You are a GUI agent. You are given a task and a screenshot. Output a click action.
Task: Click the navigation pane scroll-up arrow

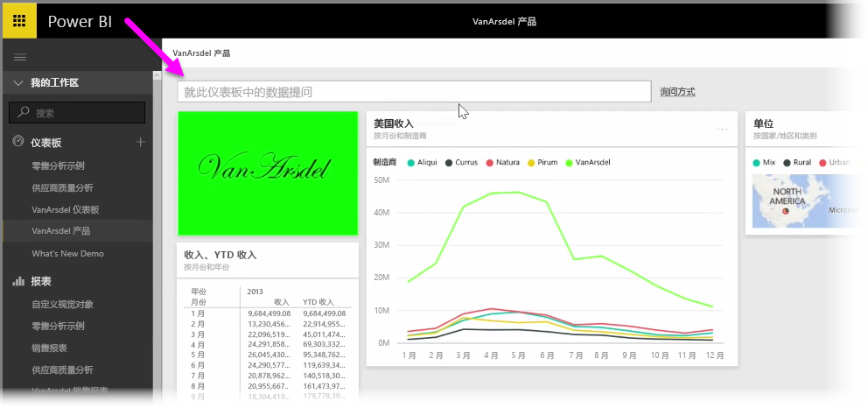157,76
